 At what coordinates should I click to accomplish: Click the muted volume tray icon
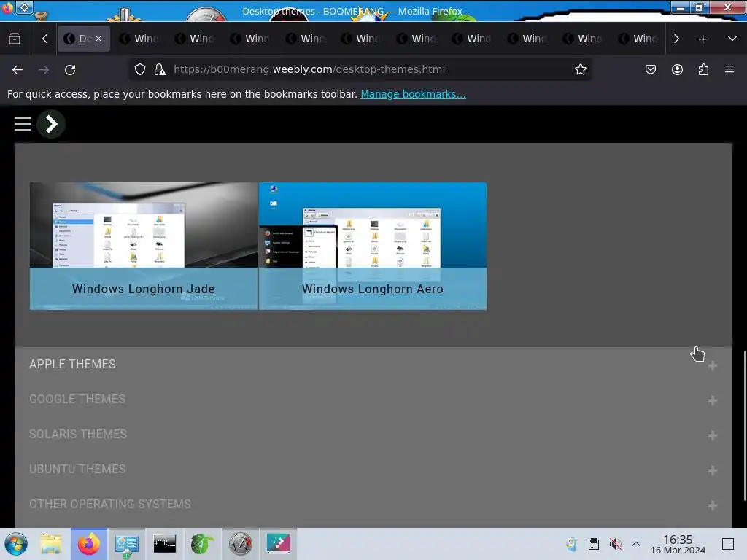click(x=615, y=544)
